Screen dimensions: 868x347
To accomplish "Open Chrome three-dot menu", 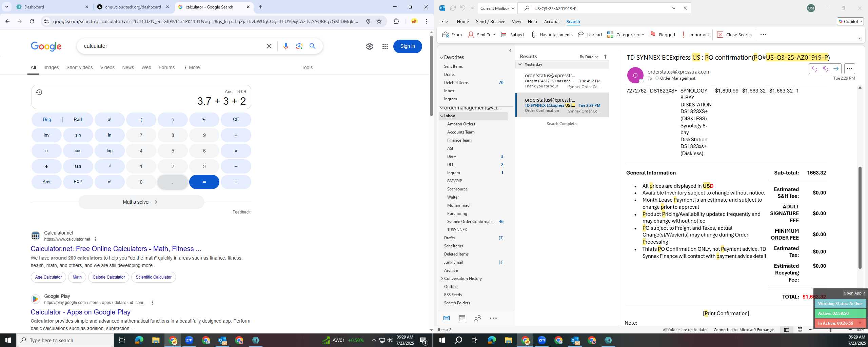I will pyautogui.click(x=427, y=21).
